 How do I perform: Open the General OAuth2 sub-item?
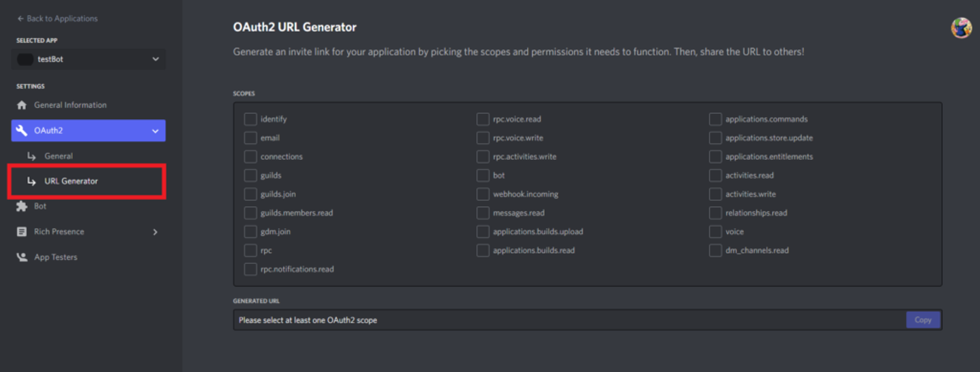(x=59, y=156)
